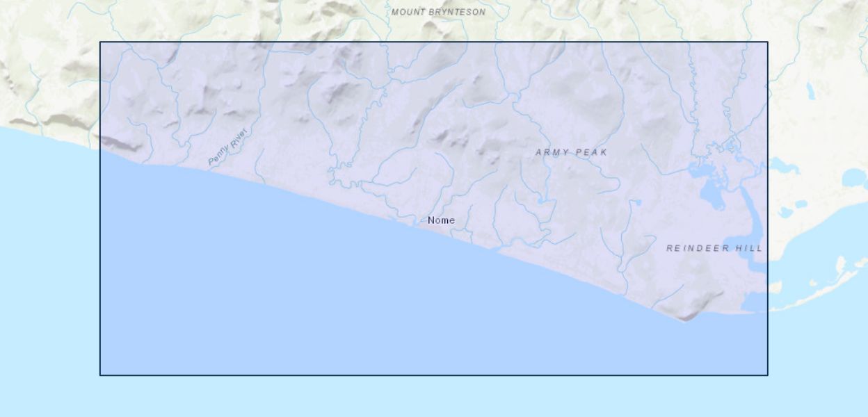The width and height of the screenshot is (868, 417).
Task: Click the Nome town label
Action: (x=441, y=220)
